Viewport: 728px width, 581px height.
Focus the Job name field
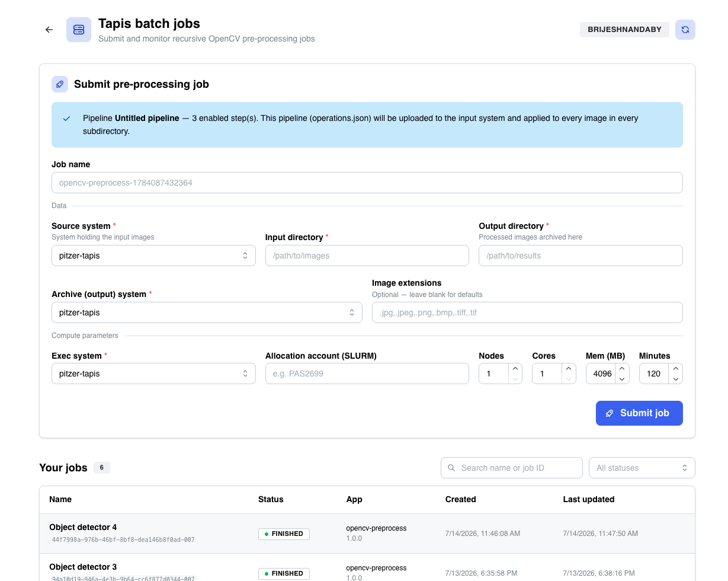pyautogui.click(x=367, y=183)
